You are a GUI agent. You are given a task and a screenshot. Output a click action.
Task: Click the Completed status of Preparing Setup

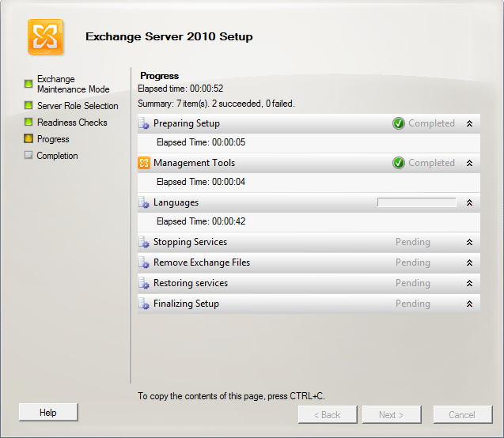(x=431, y=123)
